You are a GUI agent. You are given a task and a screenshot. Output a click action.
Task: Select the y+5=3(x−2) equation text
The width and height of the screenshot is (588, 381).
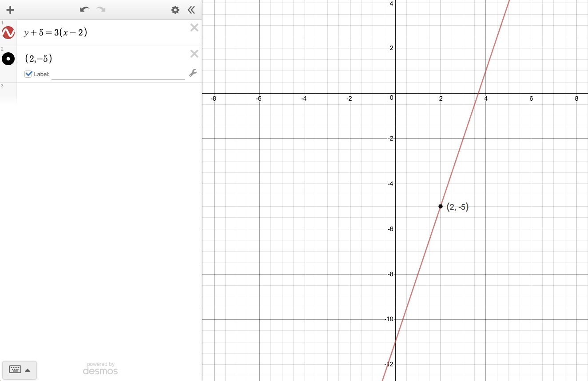(x=56, y=32)
